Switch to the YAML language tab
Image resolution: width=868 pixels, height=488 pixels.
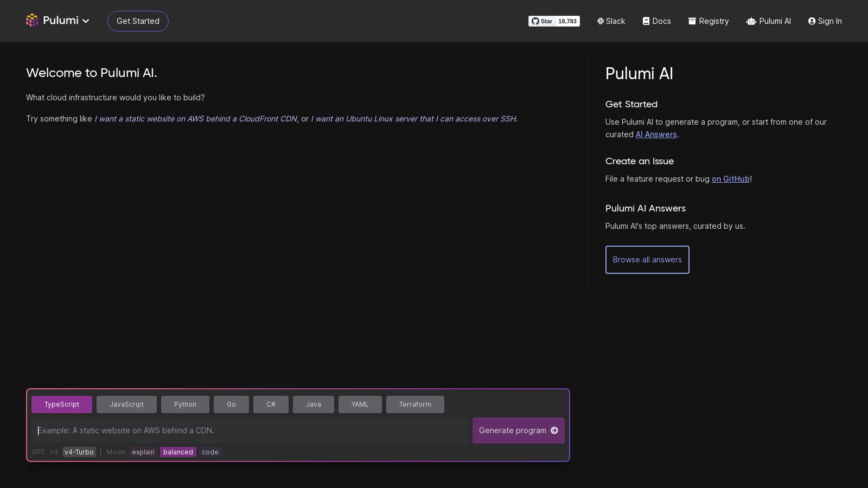click(360, 404)
